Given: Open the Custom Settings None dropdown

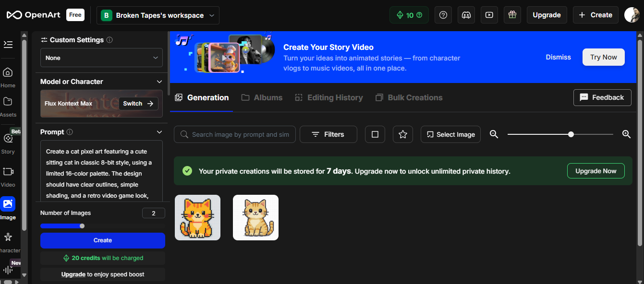Looking at the screenshot, I should pos(101,58).
